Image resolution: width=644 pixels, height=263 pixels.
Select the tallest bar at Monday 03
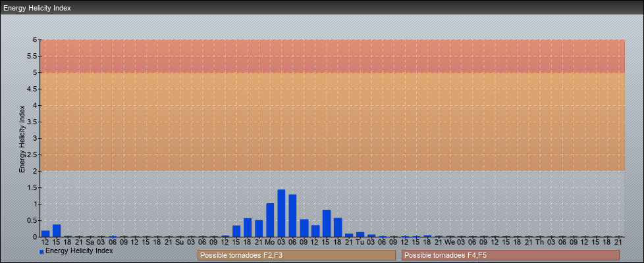point(281,213)
